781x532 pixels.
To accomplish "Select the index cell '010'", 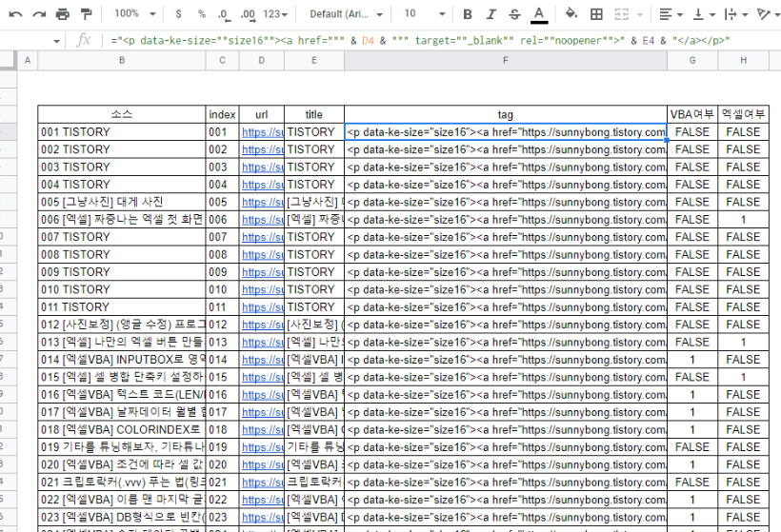I will (222, 289).
